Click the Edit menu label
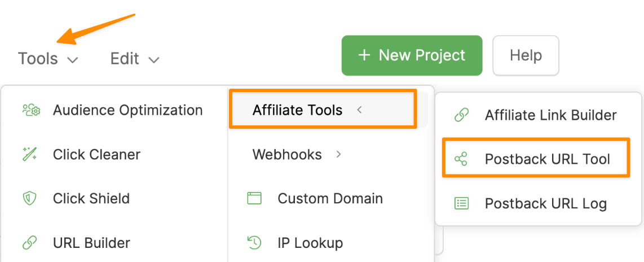This screenshot has height=262, width=644. click(125, 59)
